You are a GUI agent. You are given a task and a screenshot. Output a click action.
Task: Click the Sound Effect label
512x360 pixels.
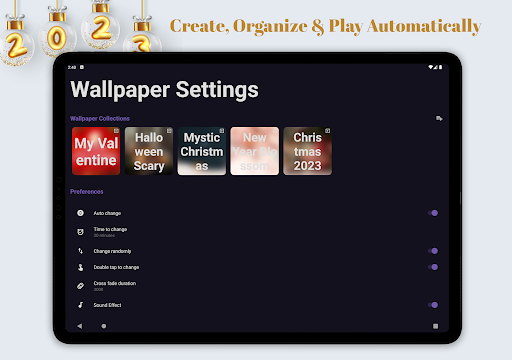coord(107,305)
